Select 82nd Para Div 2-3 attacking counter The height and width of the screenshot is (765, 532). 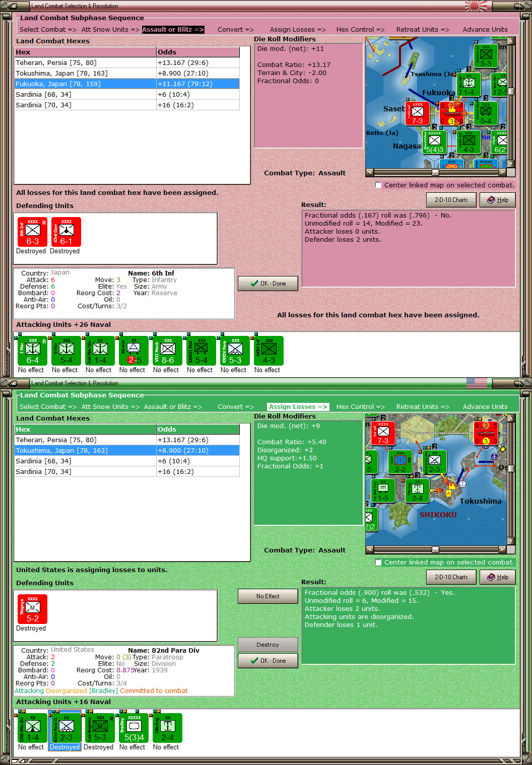(66, 728)
